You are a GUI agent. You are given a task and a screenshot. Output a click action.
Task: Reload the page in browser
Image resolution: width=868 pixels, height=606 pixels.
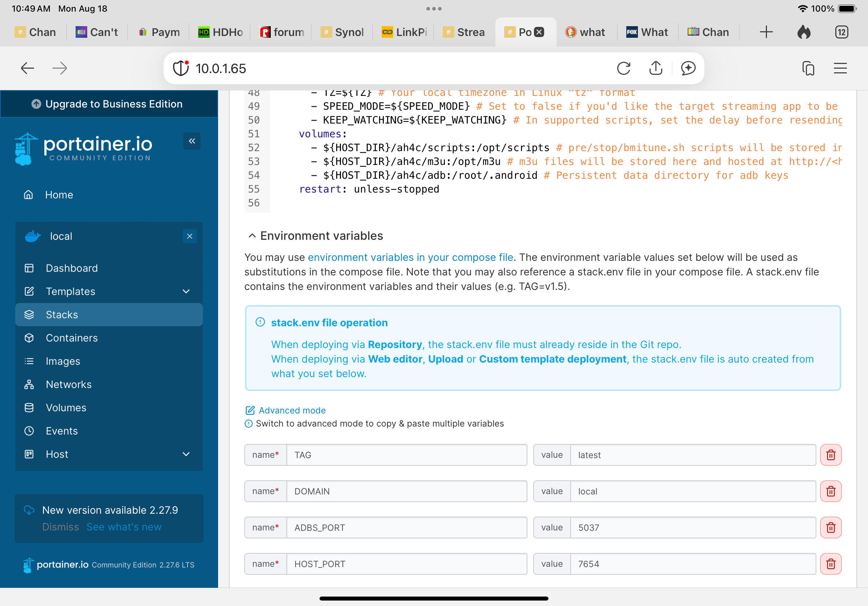pyautogui.click(x=623, y=68)
